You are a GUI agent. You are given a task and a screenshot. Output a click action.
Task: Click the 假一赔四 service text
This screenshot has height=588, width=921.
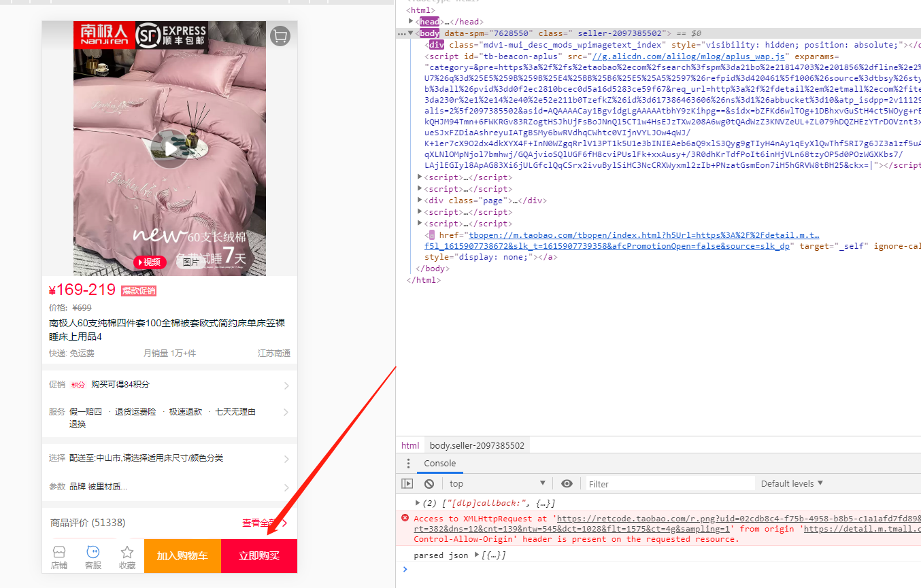[85, 411]
